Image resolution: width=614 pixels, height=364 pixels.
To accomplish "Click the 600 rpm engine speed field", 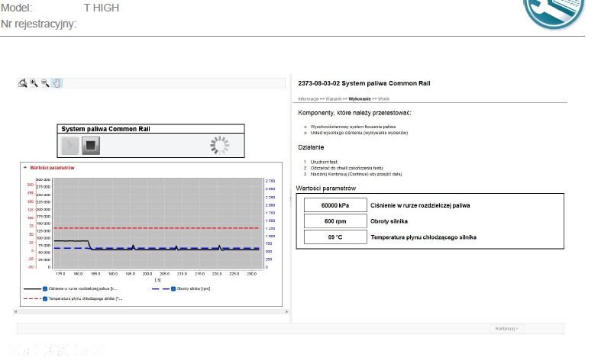I will [x=335, y=221].
